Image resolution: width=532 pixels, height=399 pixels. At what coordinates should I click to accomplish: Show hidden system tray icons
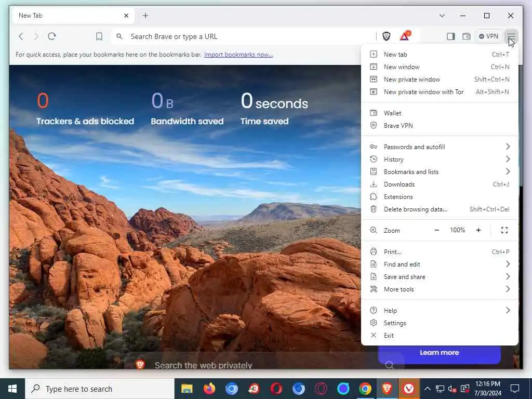click(x=428, y=389)
